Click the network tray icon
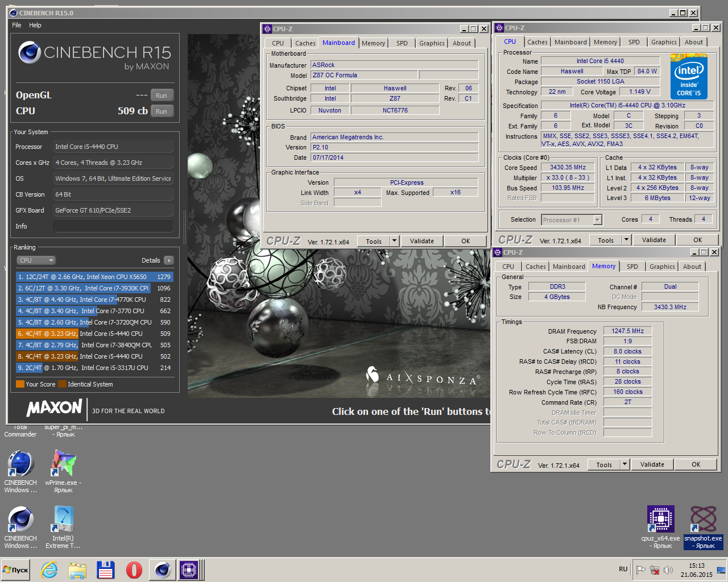 655,569
